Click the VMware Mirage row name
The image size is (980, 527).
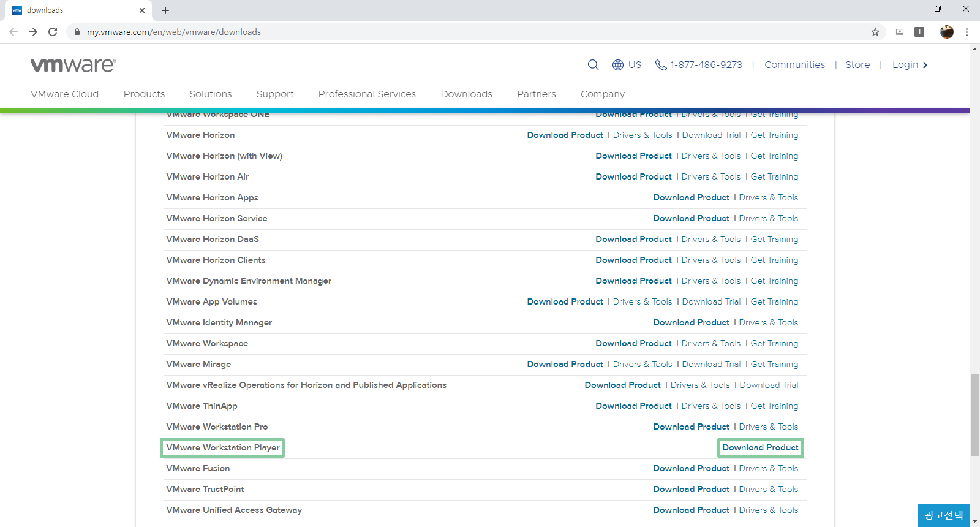[198, 364]
